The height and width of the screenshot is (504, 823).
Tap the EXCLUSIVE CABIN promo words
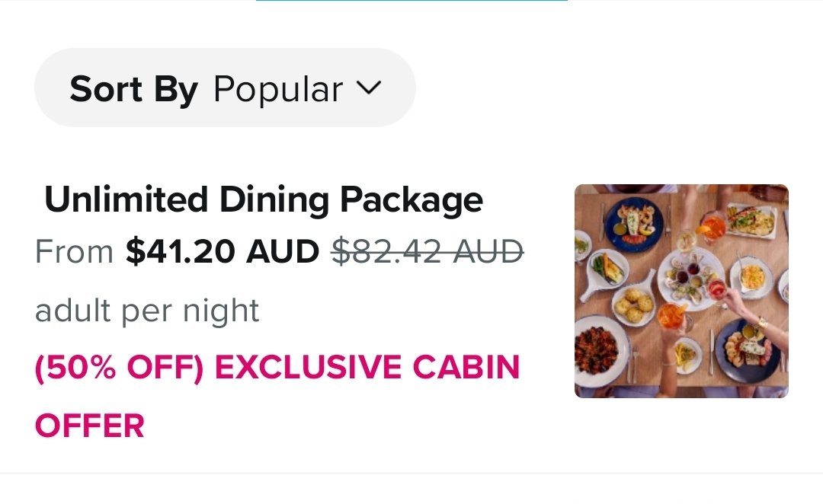[x=367, y=368]
